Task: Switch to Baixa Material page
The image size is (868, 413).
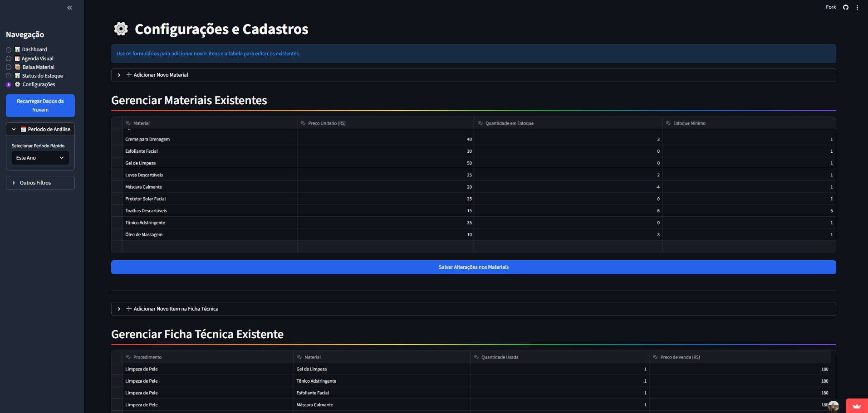Action: [9, 67]
